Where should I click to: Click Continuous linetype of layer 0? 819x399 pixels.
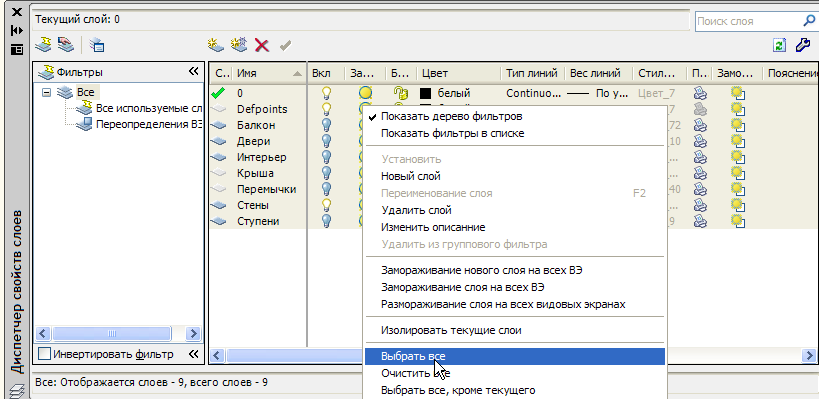533,93
